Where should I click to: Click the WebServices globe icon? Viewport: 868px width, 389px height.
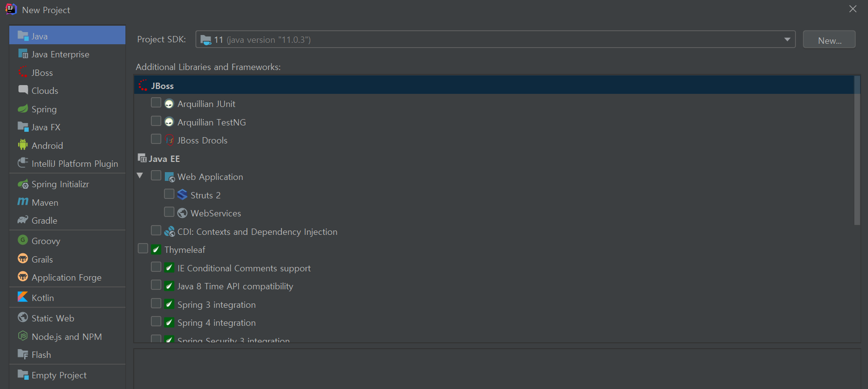click(x=182, y=213)
